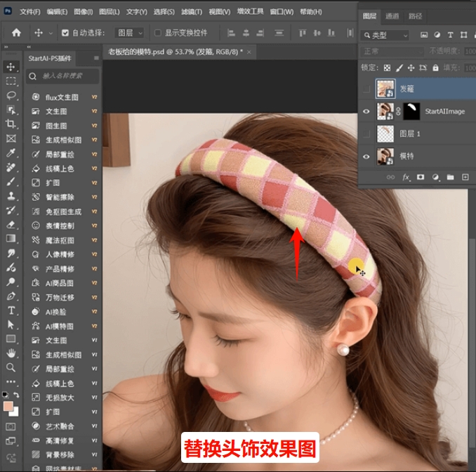Screen dimensions: 476x472
Task: Open the 滤镜(T) menu
Action: pos(192,12)
